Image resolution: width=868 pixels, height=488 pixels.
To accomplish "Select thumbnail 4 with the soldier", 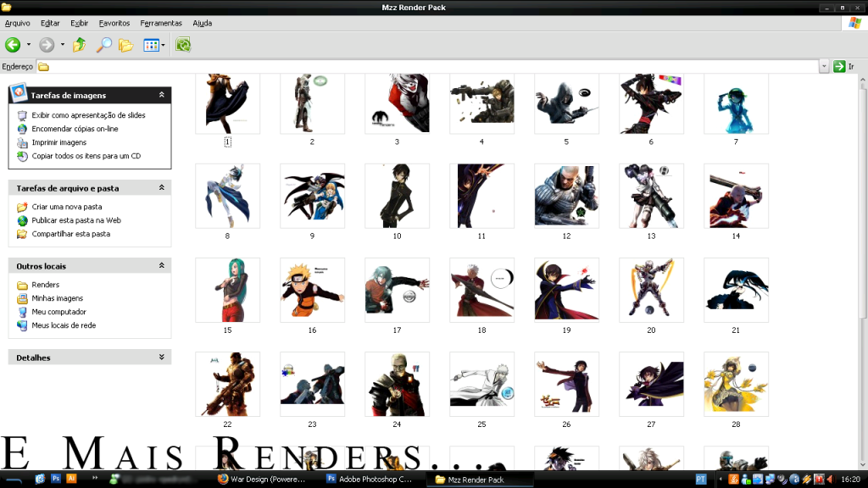I will tap(481, 104).
